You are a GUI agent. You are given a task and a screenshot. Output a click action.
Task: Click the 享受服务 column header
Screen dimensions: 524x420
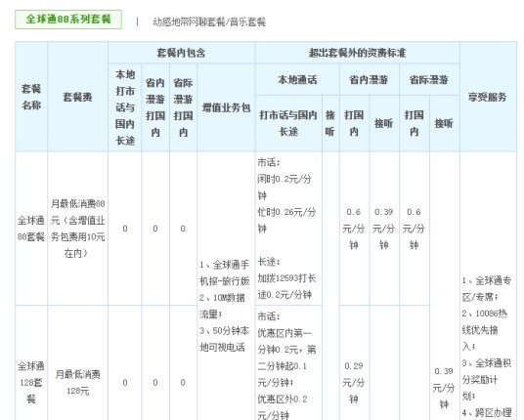point(488,97)
